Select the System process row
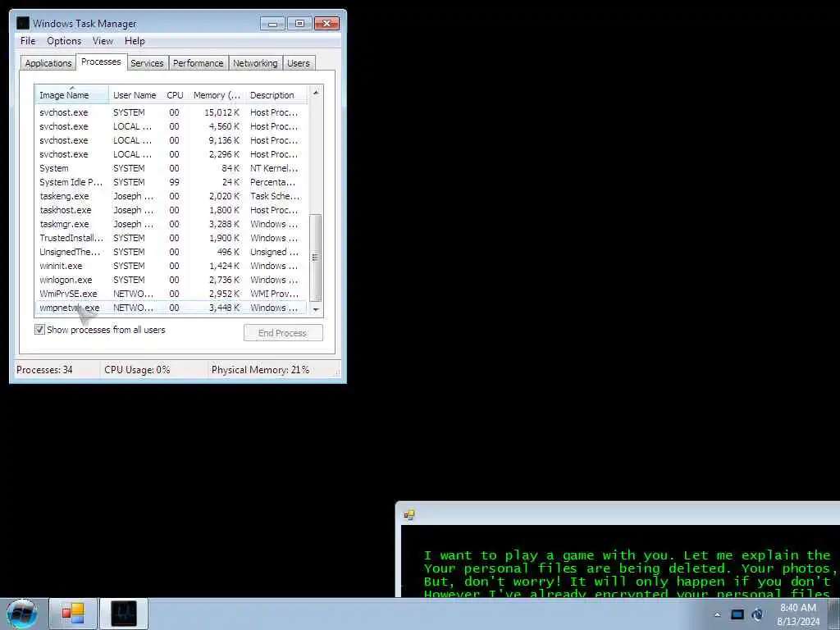 click(171, 168)
